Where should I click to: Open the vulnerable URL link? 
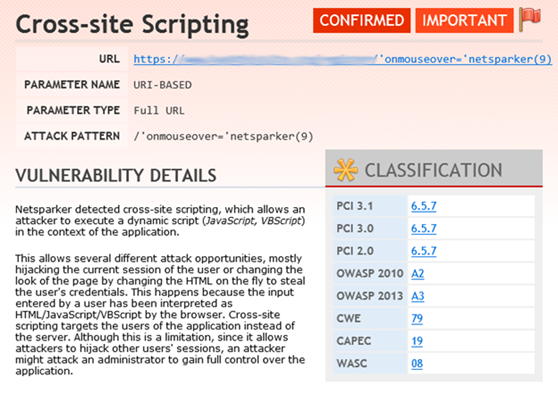[x=342, y=59]
